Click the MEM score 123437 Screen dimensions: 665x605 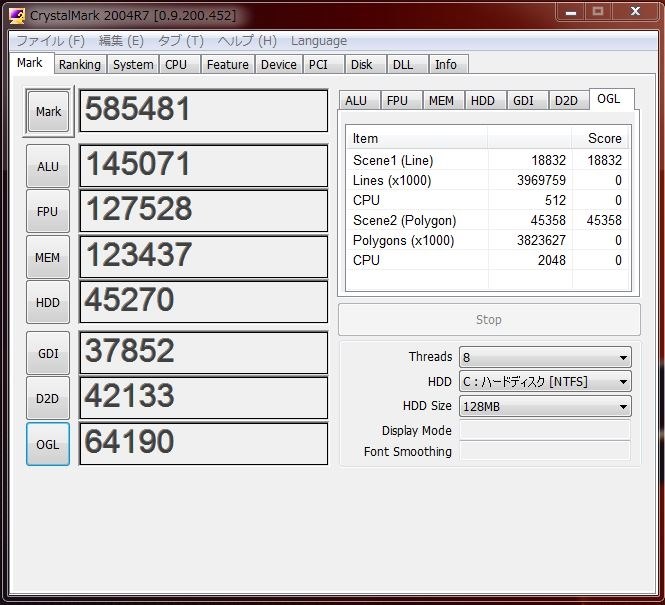tap(204, 257)
